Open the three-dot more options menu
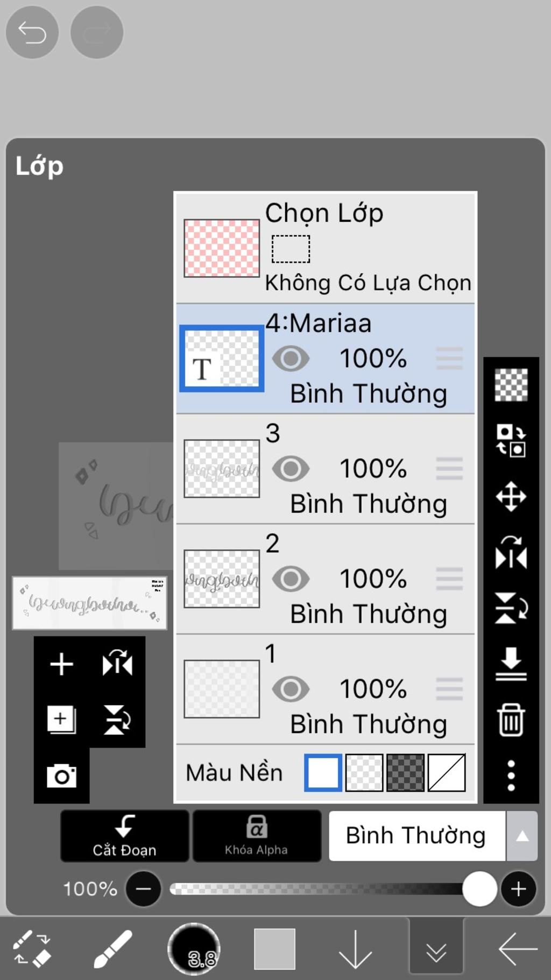 tap(511, 775)
